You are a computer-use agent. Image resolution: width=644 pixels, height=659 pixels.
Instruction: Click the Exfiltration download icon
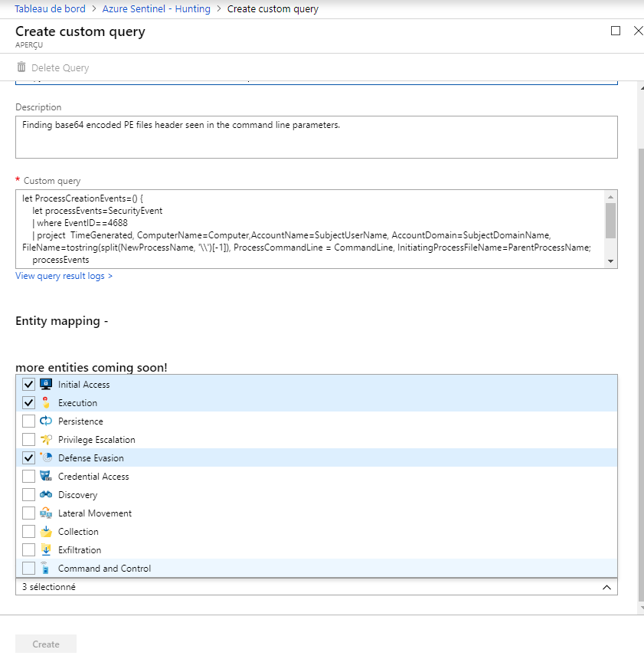pyautogui.click(x=46, y=549)
